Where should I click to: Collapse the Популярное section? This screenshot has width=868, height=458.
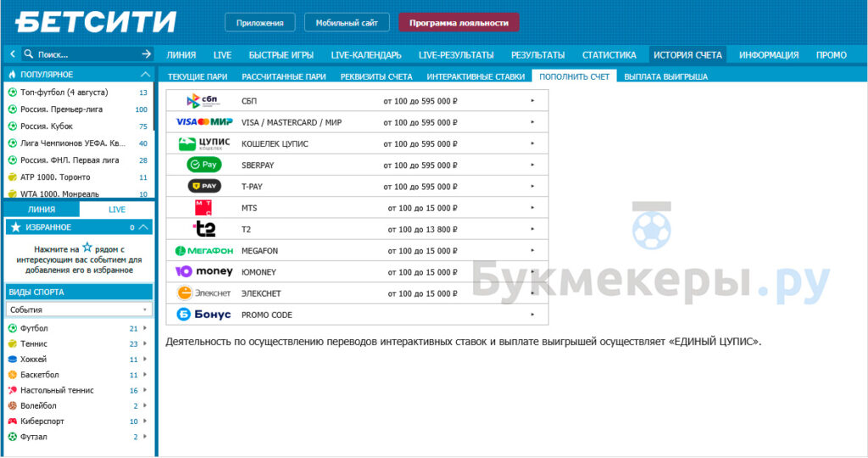(x=145, y=74)
